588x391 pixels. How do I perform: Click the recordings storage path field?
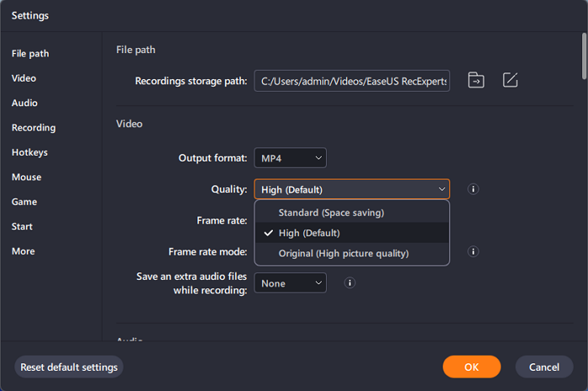pyautogui.click(x=352, y=81)
